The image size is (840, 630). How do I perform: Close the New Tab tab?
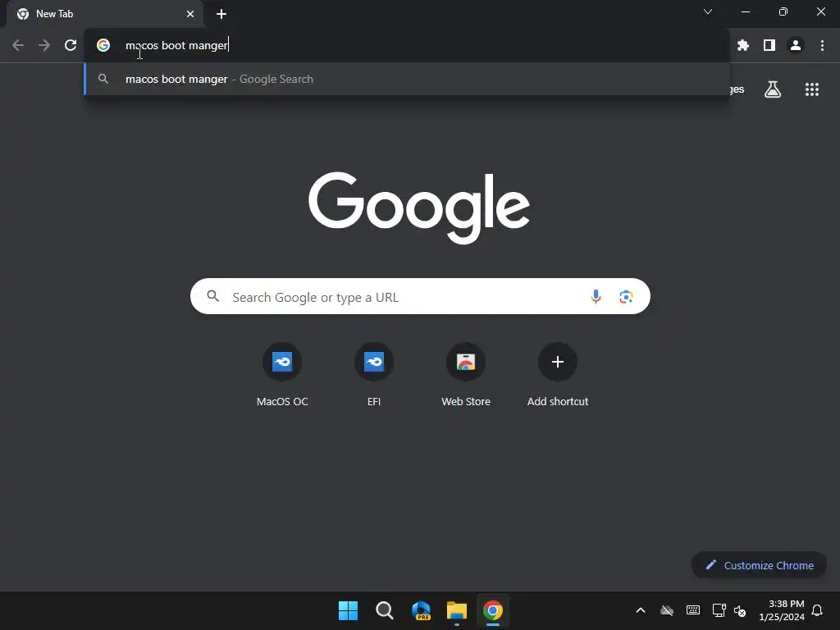190,14
